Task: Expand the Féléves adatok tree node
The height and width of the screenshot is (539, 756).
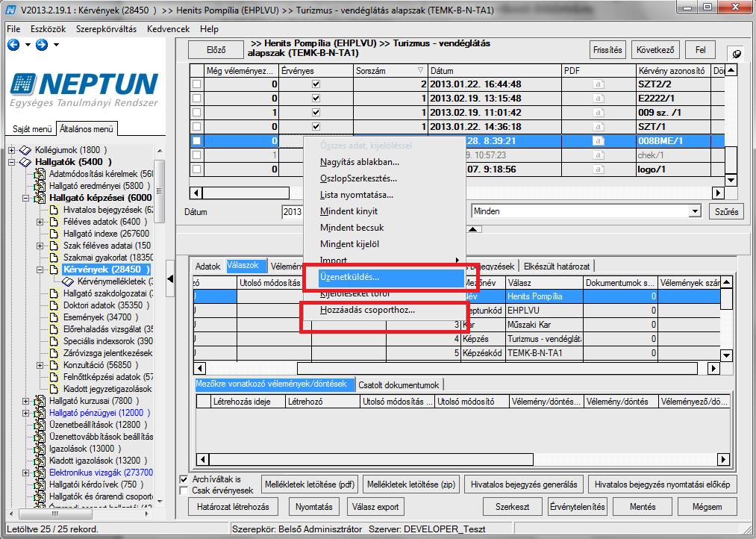Action: click(x=40, y=222)
